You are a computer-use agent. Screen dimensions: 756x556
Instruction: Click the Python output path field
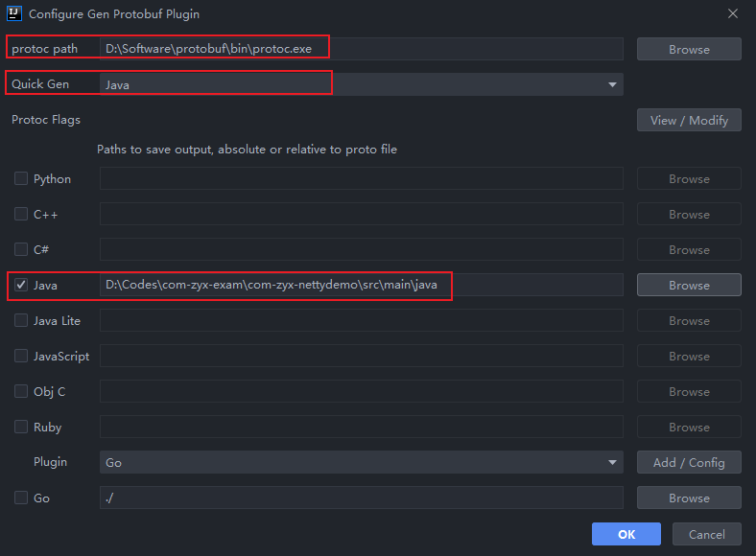click(361, 178)
